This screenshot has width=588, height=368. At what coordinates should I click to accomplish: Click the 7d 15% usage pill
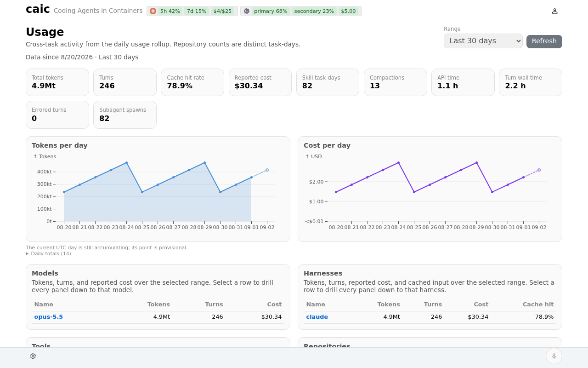(x=197, y=11)
